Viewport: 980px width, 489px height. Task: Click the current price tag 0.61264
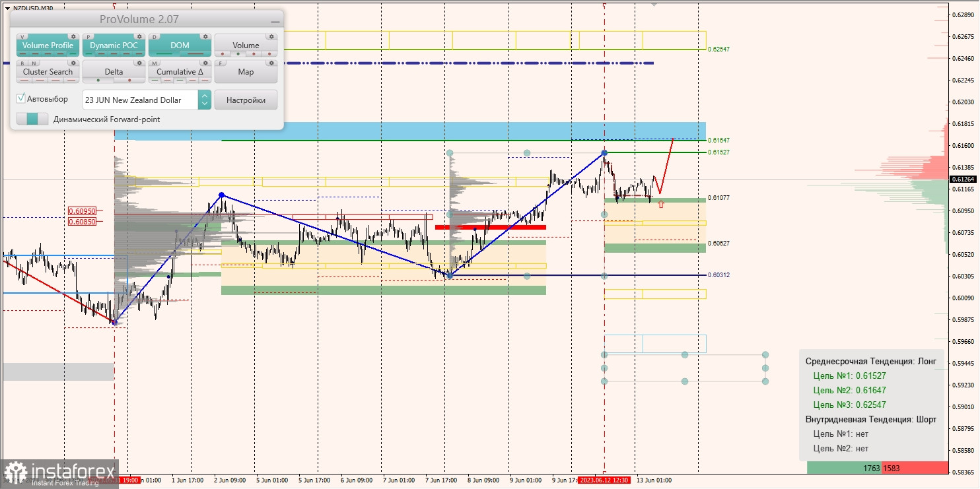point(964,179)
